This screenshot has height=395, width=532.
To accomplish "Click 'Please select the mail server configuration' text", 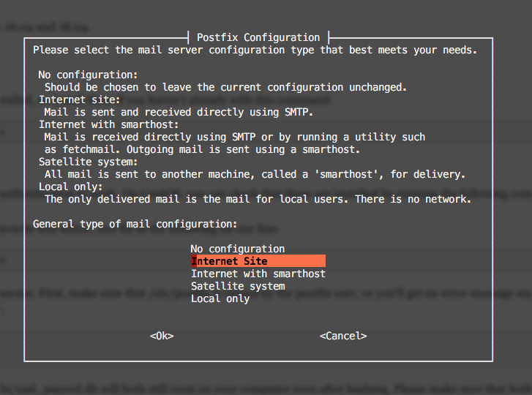I will [255, 50].
